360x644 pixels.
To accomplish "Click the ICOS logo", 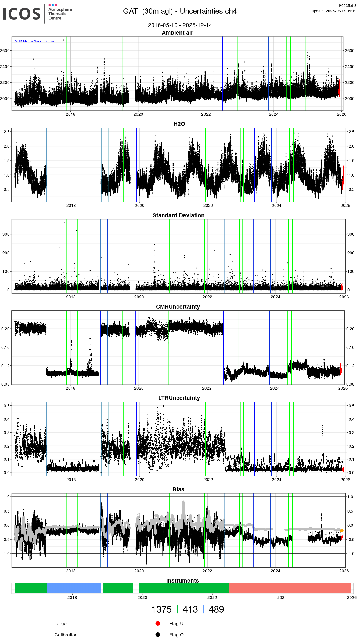I will pyautogui.click(x=21, y=14).
